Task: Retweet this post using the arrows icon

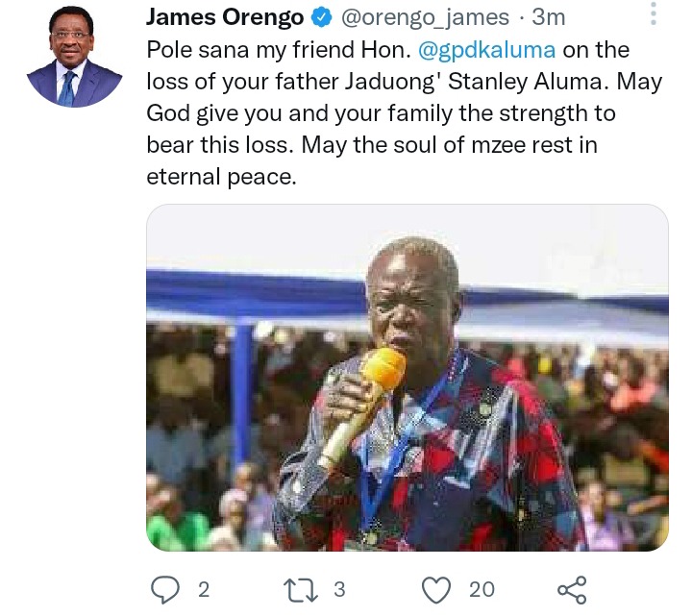Action: 300,590
